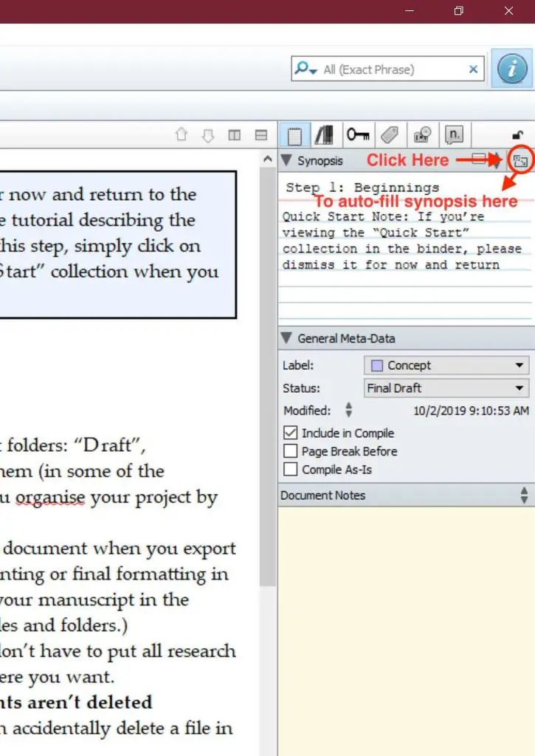Click the synopsis text starting Quick Start Note
Image resolution: width=535 pixels, height=756 pixels.
click(402, 241)
